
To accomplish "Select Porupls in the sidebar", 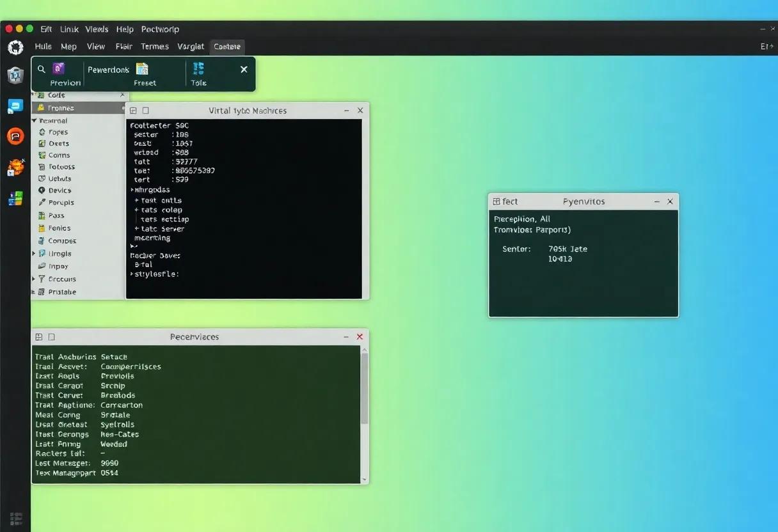I will click(61, 203).
